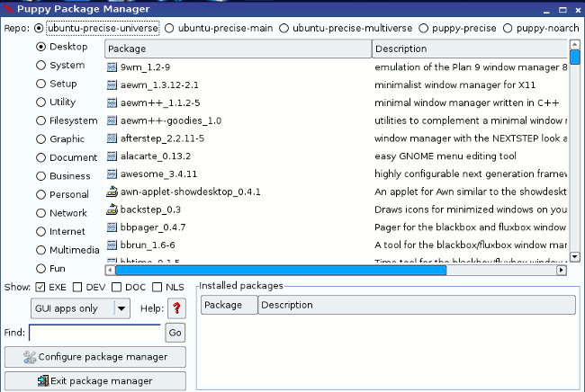
Task: Click the aewm++_1.1.2-5 package icon
Action: tap(112, 102)
